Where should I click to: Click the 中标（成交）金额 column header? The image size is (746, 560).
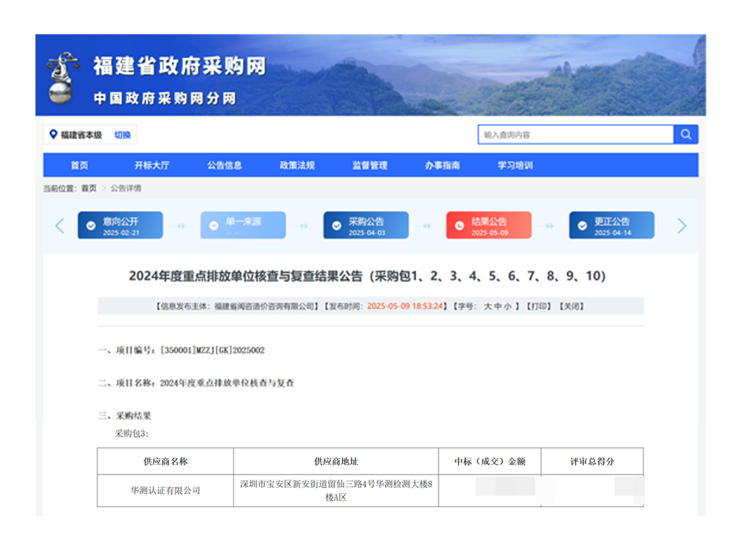tap(490, 461)
